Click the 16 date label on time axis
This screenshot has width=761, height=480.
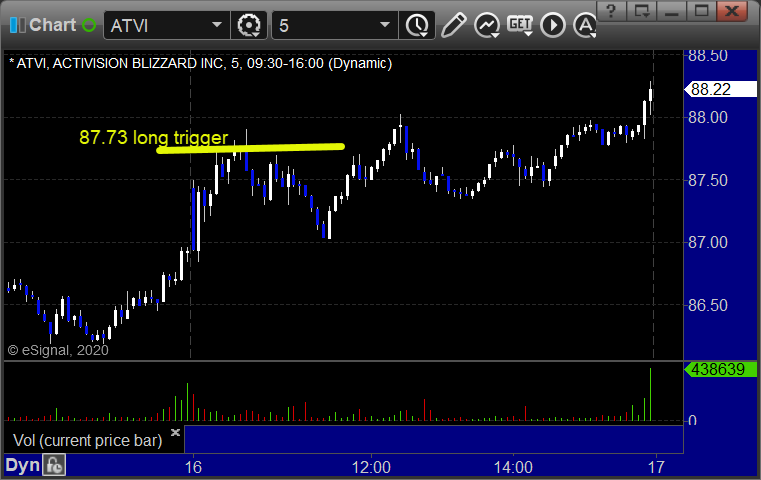(x=193, y=467)
